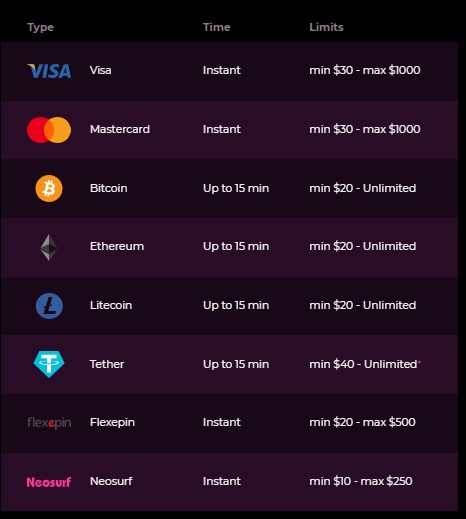Click the Visa logo icon
Screen dimensions: 466x519
[x=49, y=71]
